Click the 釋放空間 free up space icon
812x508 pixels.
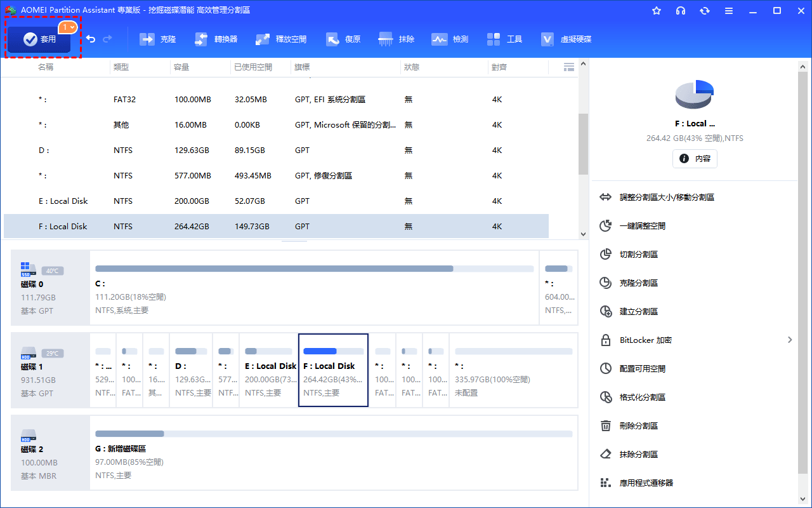pyautogui.click(x=263, y=39)
